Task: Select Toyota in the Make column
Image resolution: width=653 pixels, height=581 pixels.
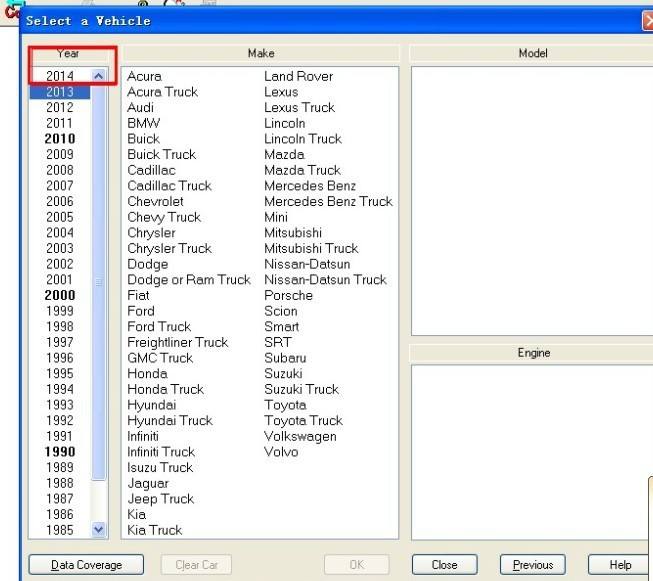Action: 285,405
